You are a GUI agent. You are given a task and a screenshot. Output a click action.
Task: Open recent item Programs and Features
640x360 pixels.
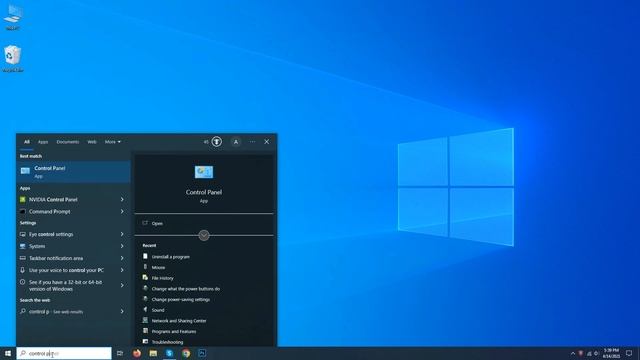point(174,331)
